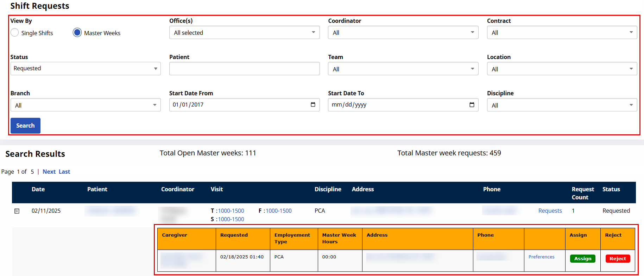Click the blue Search button
This screenshot has height=276, width=644.
(25, 126)
